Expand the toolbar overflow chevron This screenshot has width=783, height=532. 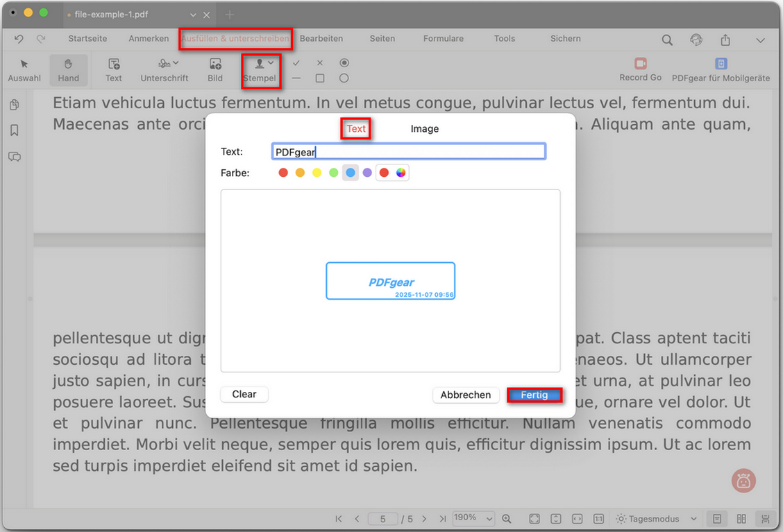pos(760,40)
